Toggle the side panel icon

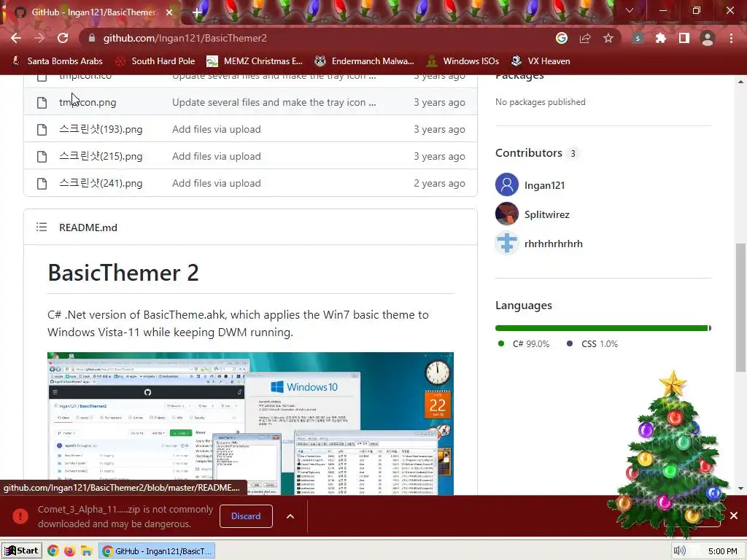pos(684,38)
